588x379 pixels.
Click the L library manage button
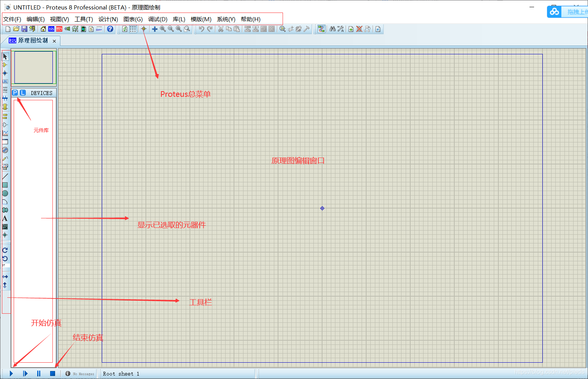coord(23,93)
